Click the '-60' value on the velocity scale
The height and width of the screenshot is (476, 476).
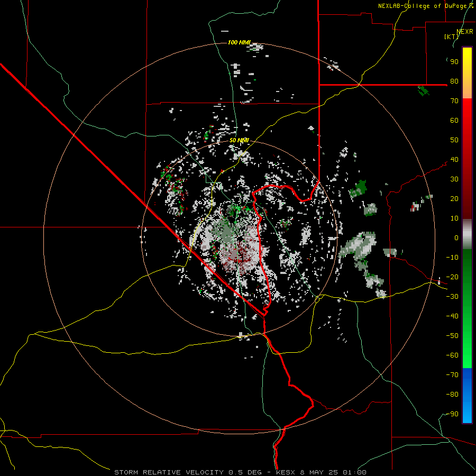452,355
